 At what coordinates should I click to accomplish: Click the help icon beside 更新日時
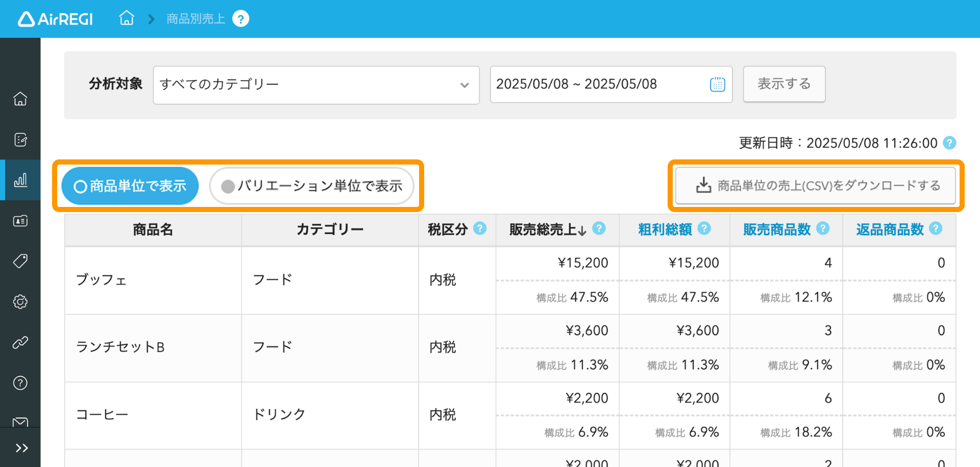click(x=949, y=143)
